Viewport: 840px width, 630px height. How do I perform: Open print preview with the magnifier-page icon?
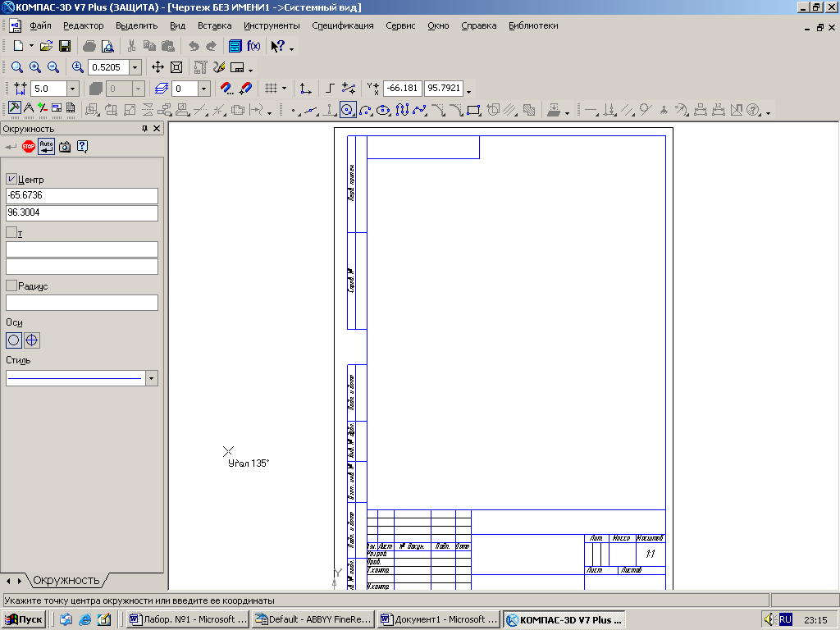(x=107, y=46)
